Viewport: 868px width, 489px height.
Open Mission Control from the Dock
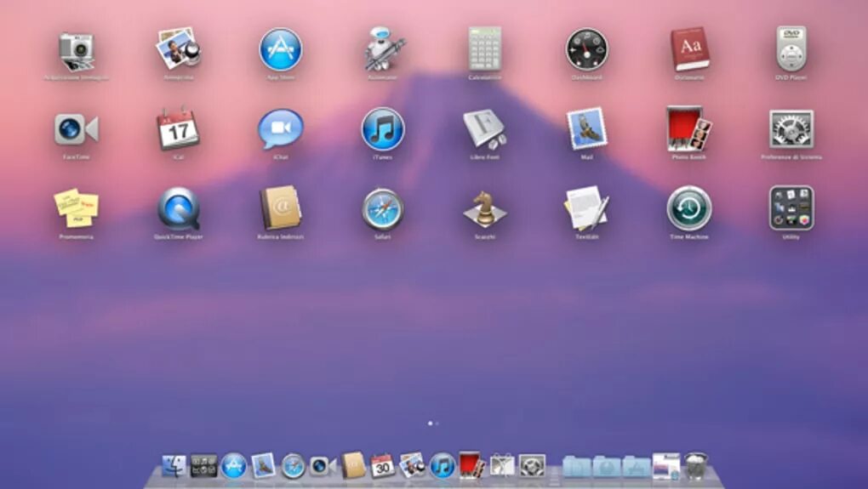click(x=203, y=466)
